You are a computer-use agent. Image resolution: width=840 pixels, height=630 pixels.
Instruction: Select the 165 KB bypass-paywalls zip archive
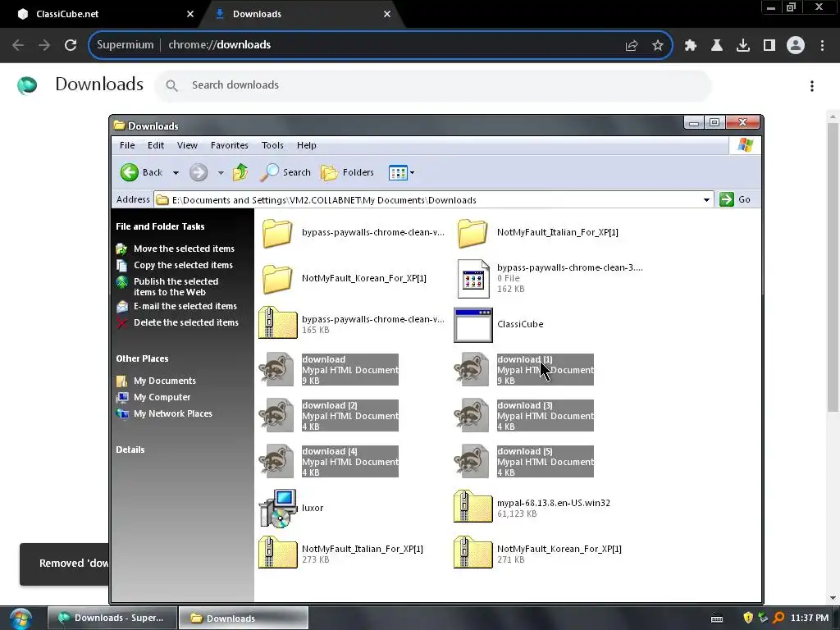pyautogui.click(x=351, y=324)
